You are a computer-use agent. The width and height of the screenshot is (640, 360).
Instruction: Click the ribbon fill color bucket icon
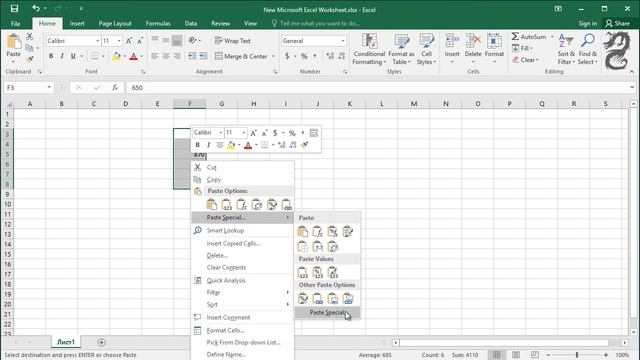(116, 56)
